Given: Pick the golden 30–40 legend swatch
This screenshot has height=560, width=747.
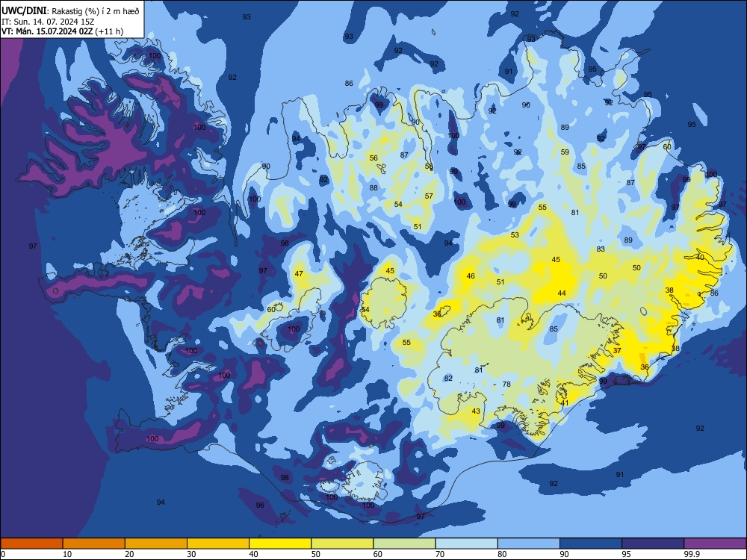Looking at the screenshot, I should (x=218, y=544).
